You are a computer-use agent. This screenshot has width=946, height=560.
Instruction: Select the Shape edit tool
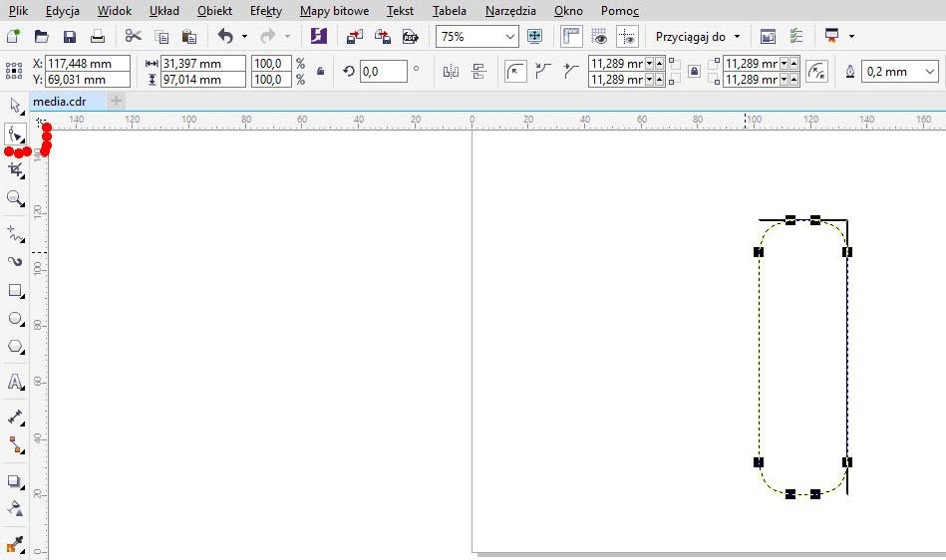(x=15, y=135)
